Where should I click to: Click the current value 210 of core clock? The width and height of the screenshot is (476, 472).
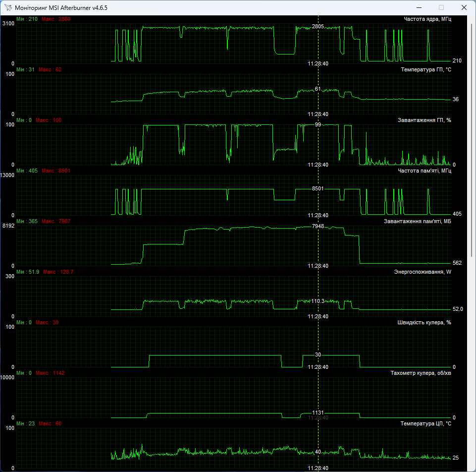457,61
